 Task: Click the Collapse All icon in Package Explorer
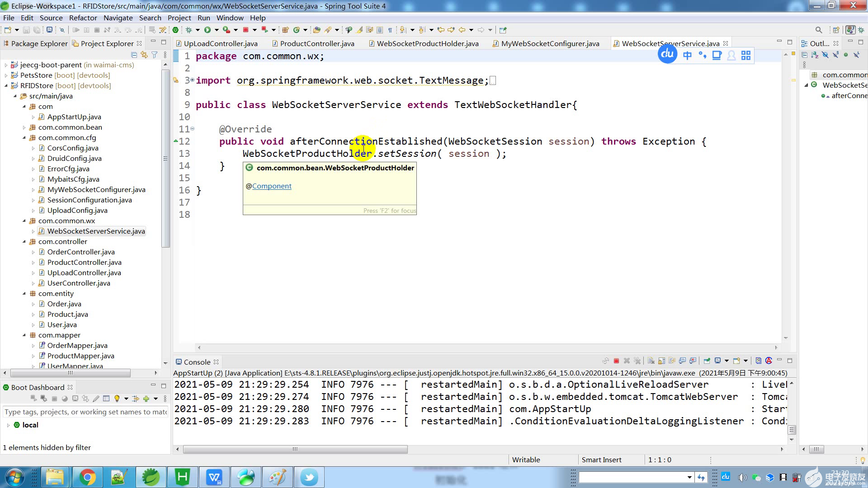(133, 55)
